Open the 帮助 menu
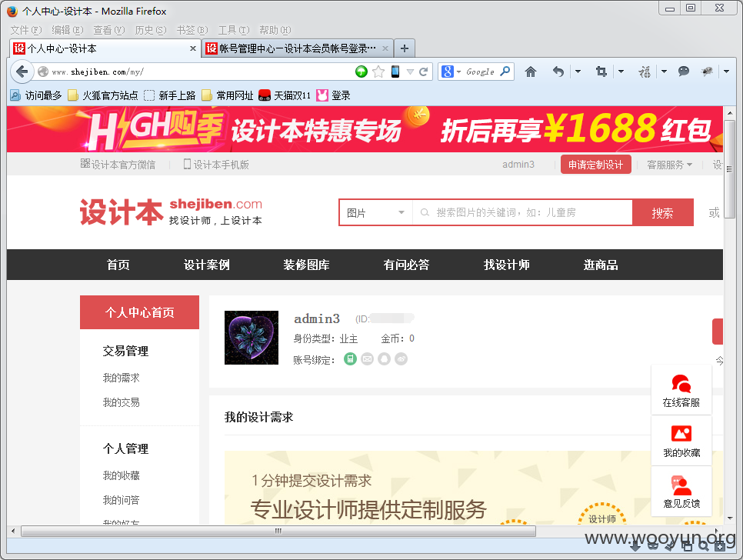The image size is (743, 560). pyautogui.click(x=275, y=30)
